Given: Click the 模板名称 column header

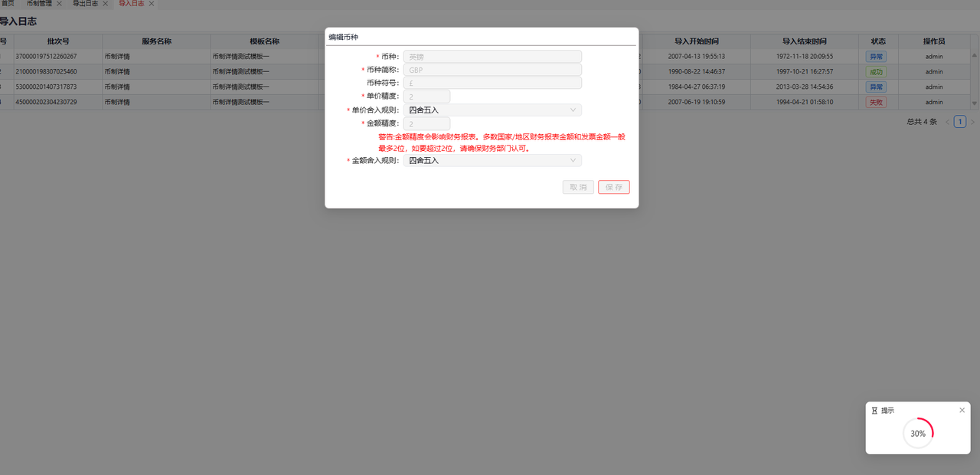Looking at the screenshot, I should tap(264, 41).
